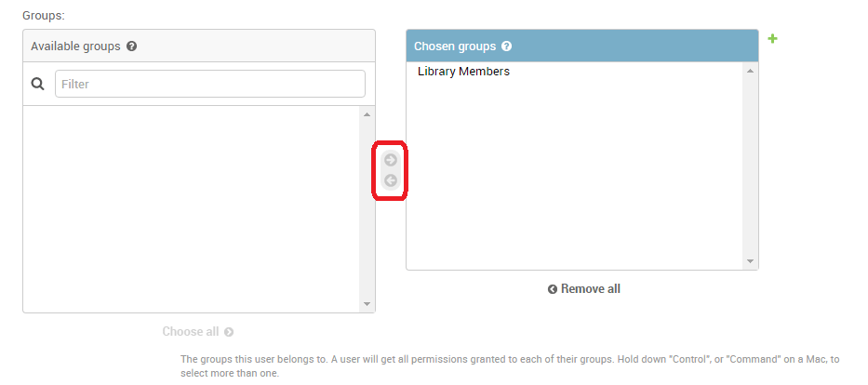Click the Choose all link
This screenshot has height=385, width=868.
click(x=191, y=332)
